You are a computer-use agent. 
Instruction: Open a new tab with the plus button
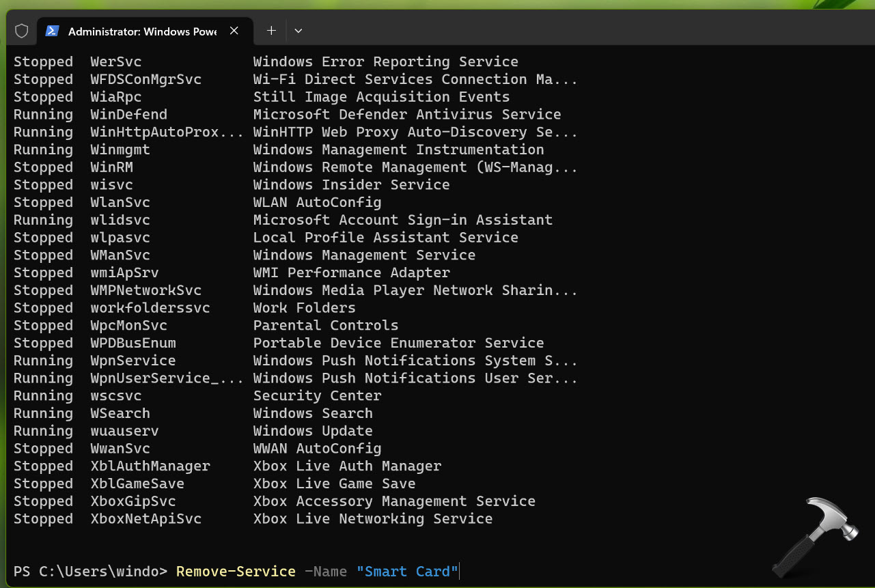tap(271, 31)
